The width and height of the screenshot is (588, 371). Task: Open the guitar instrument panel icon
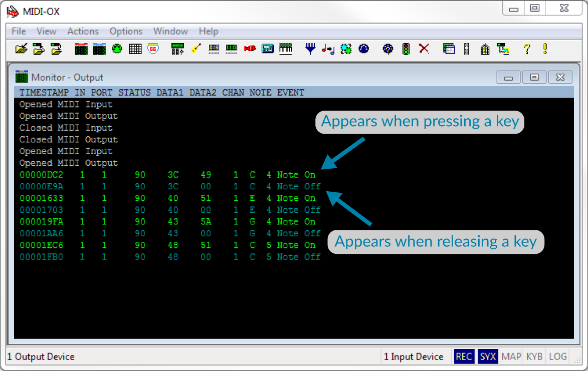click(196, 49)
